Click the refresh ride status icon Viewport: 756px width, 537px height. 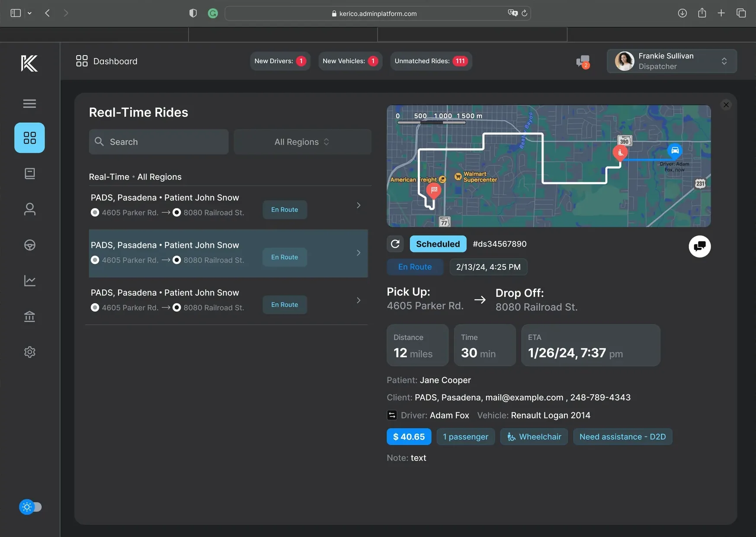[395, 244]
